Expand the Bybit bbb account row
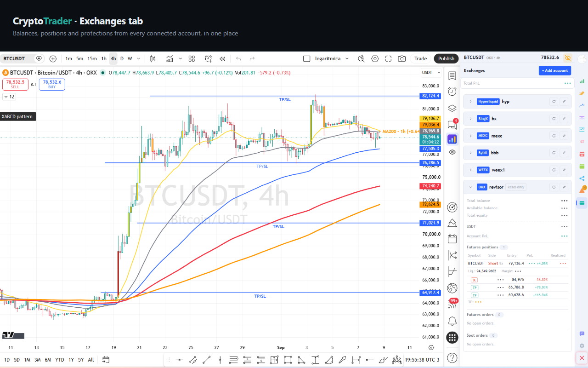 (x=470, y=153)
